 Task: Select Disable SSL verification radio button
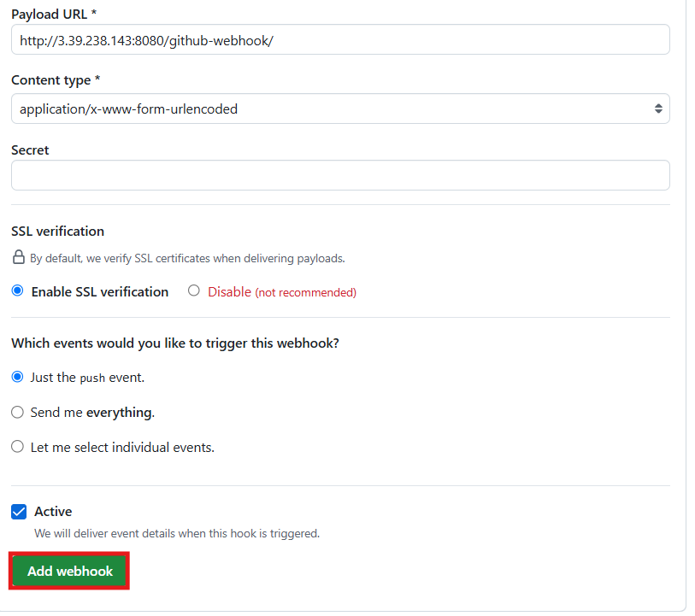[194, 290]
